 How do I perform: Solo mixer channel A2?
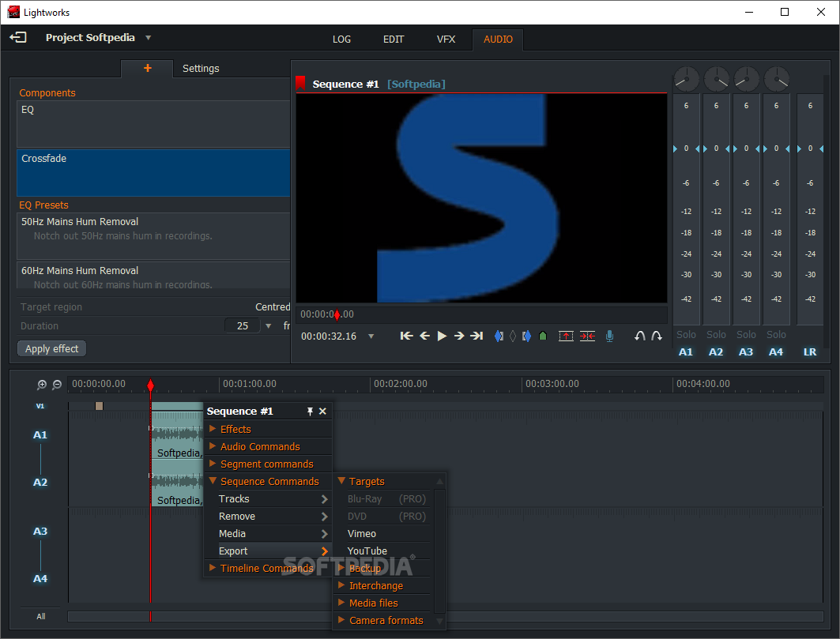pos(716,335)
